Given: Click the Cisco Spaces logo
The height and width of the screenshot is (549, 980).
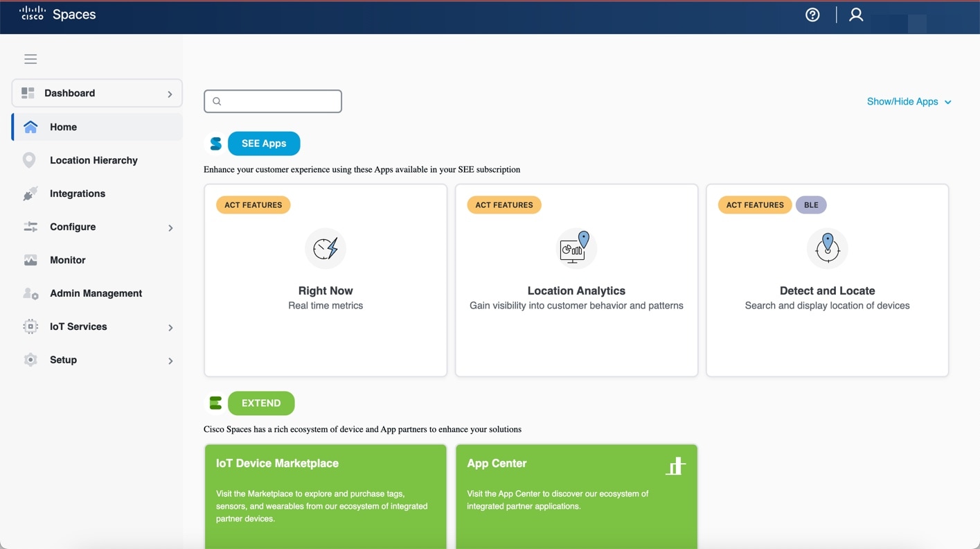Looking at the screenshot, I should pyautogui.click(x=58, y=14).
